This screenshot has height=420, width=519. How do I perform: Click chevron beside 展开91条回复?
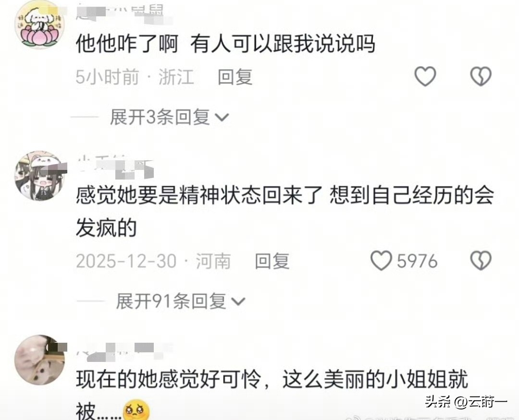point(238,301)
